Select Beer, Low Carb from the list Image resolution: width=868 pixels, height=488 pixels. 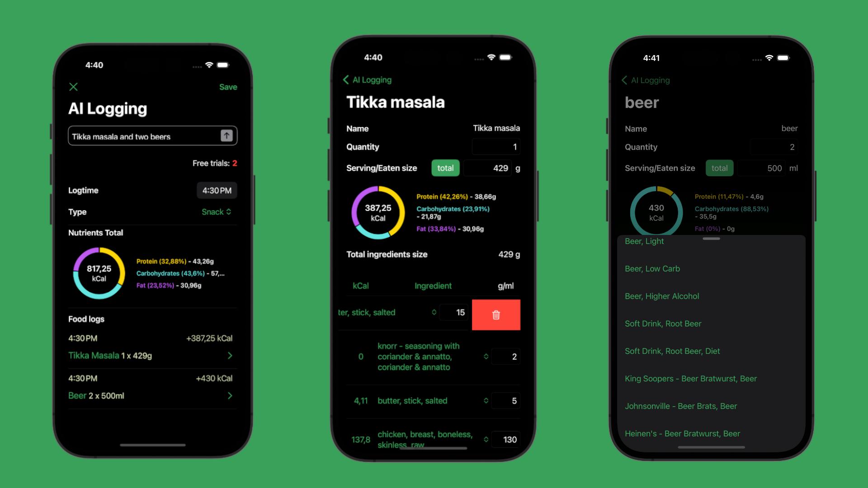[651, 268]
